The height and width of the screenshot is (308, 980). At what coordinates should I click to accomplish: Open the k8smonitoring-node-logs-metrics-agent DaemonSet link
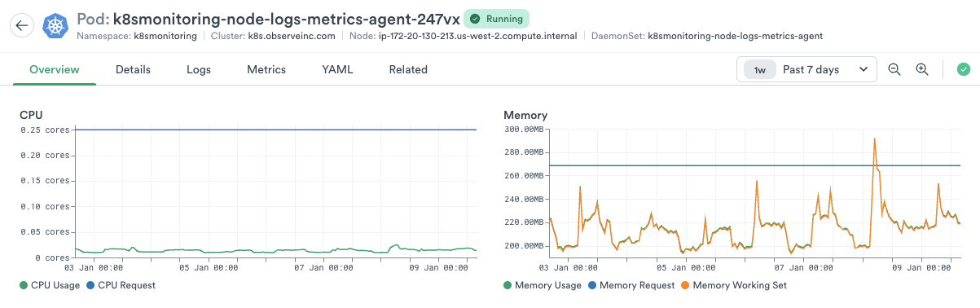735,36
